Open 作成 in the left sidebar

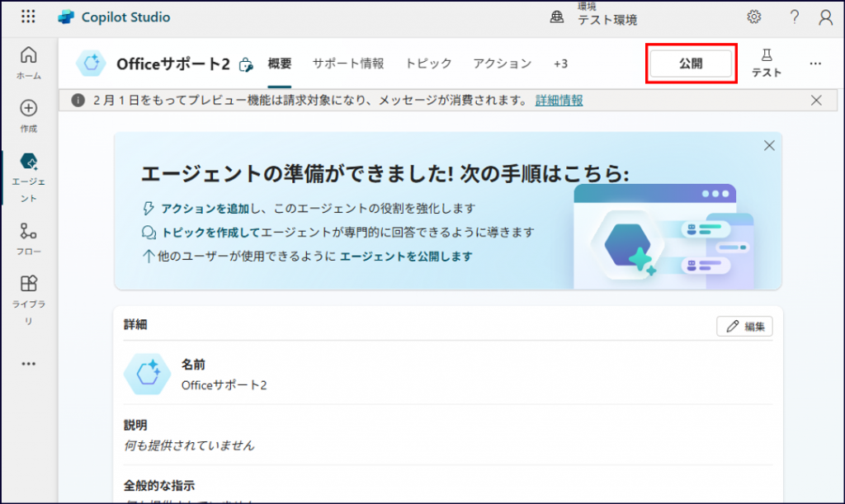point(29,115)
